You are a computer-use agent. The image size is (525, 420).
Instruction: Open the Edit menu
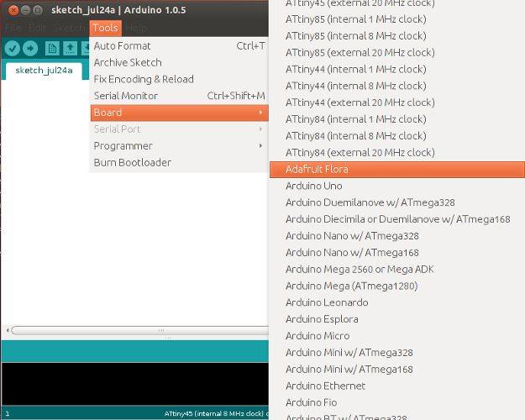pyautogui.click(x=37, y=28)
